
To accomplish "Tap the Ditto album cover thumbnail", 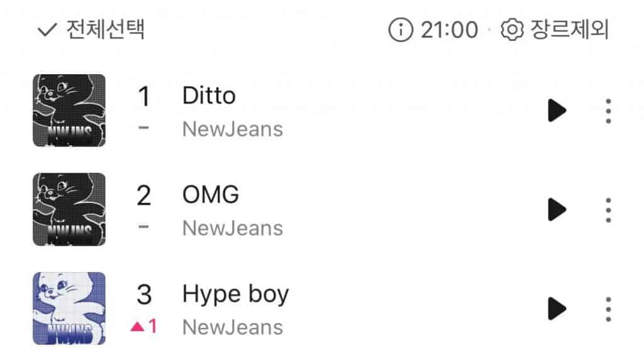I will (69, 111).
